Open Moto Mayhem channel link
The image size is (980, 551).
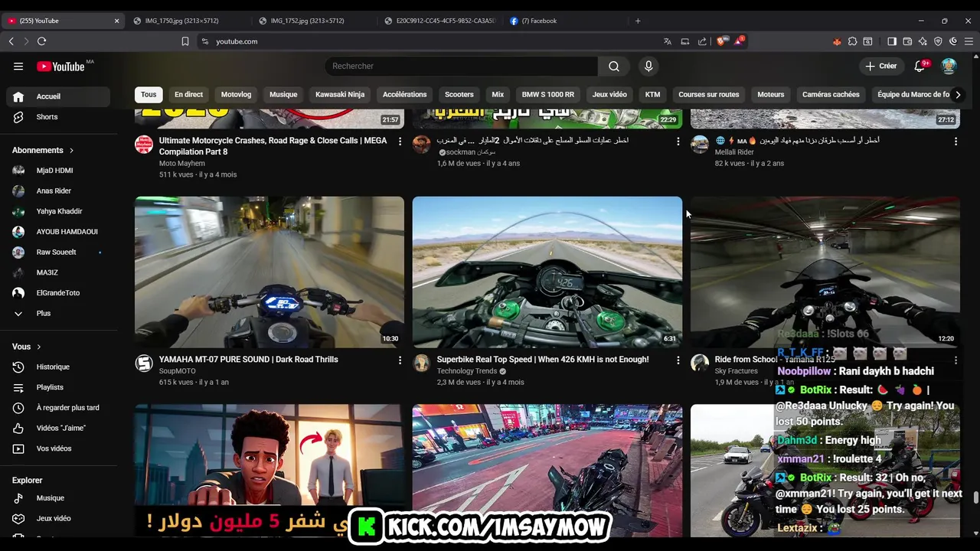[x=182, y=164]
